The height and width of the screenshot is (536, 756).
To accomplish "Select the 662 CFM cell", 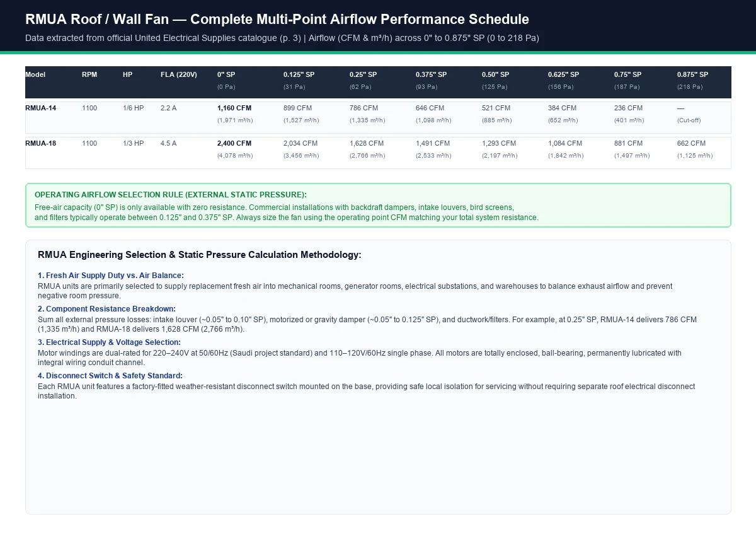I will (x=691, y=143).
